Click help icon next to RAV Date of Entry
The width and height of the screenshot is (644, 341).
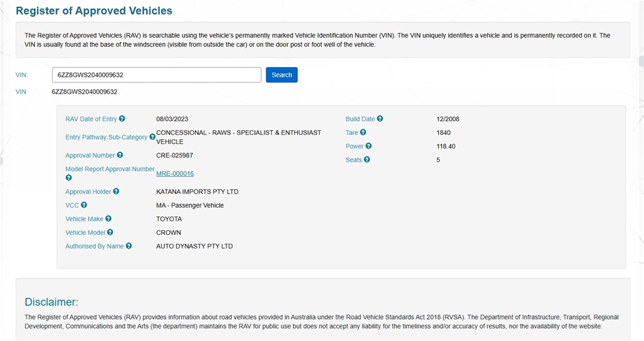point(122,119)
